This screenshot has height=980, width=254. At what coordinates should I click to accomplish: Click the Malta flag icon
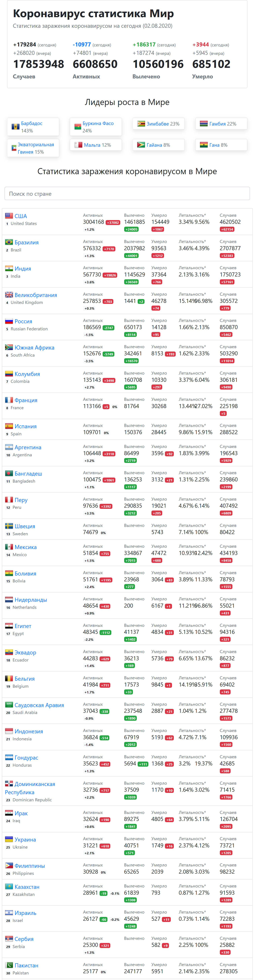(78, 145)
